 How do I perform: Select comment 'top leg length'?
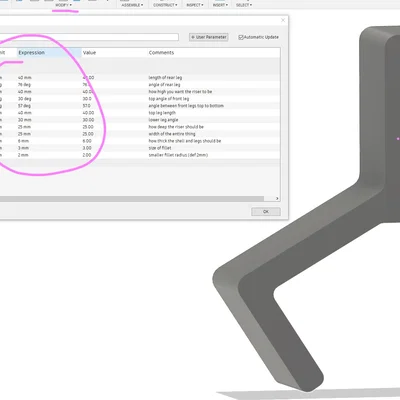tap(162, 113)
